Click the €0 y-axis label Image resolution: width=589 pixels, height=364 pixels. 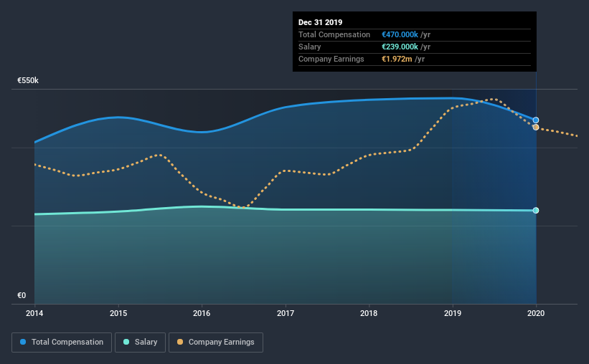coord(22,296)
